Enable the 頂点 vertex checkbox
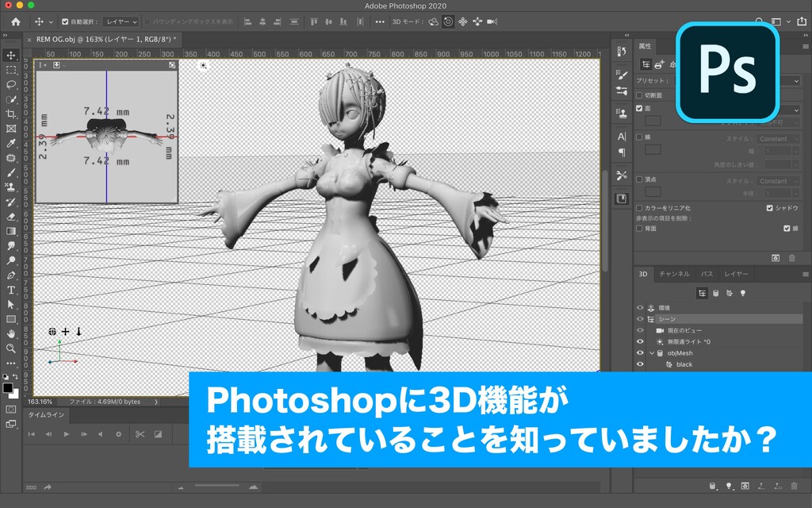812x508 pixels. click(639, 179)
